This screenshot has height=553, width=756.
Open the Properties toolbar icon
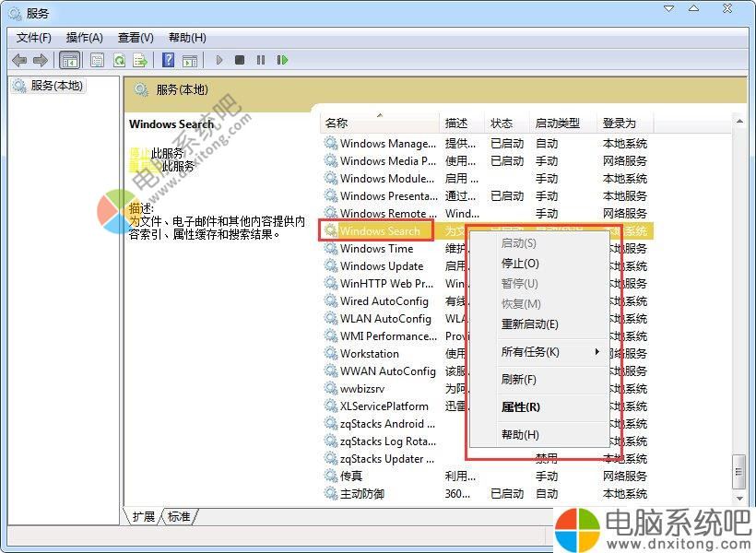97,60
